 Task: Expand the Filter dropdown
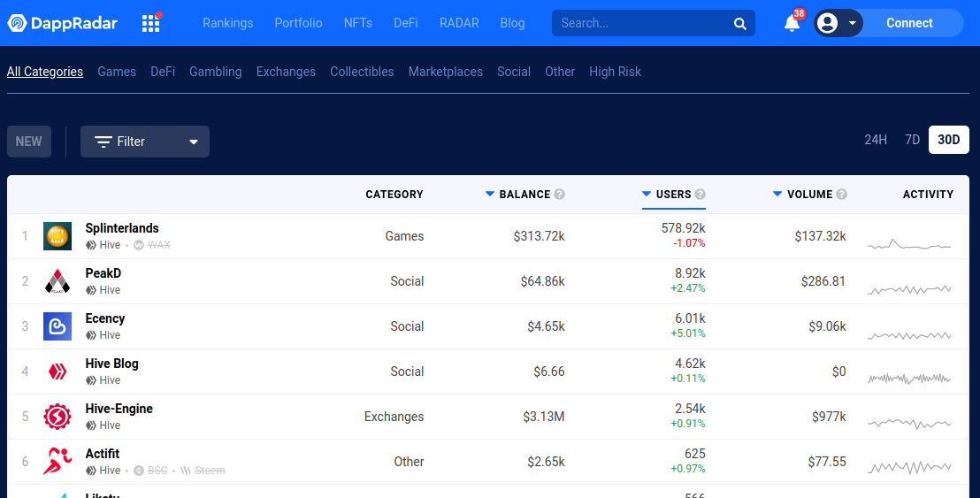pos(145,142)
